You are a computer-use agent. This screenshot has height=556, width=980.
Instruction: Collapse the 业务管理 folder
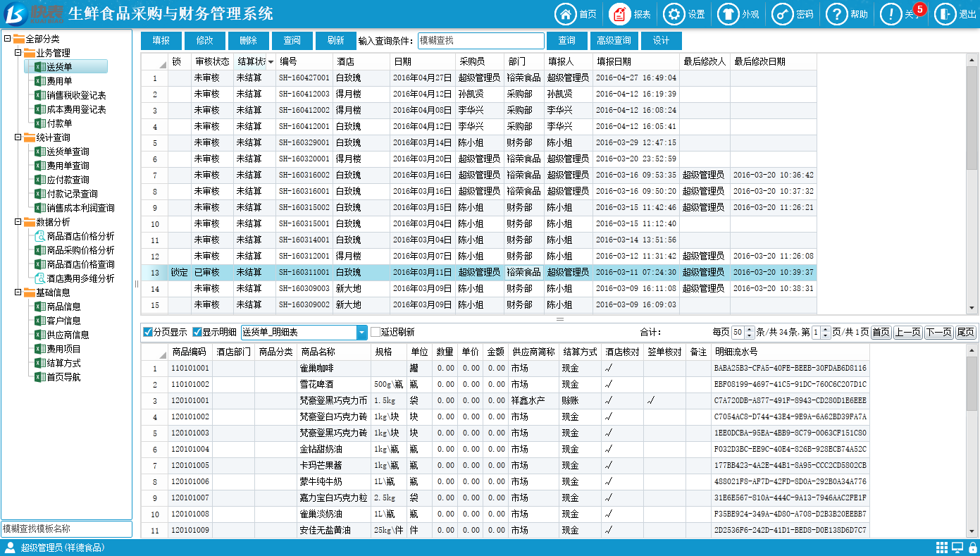18,53
